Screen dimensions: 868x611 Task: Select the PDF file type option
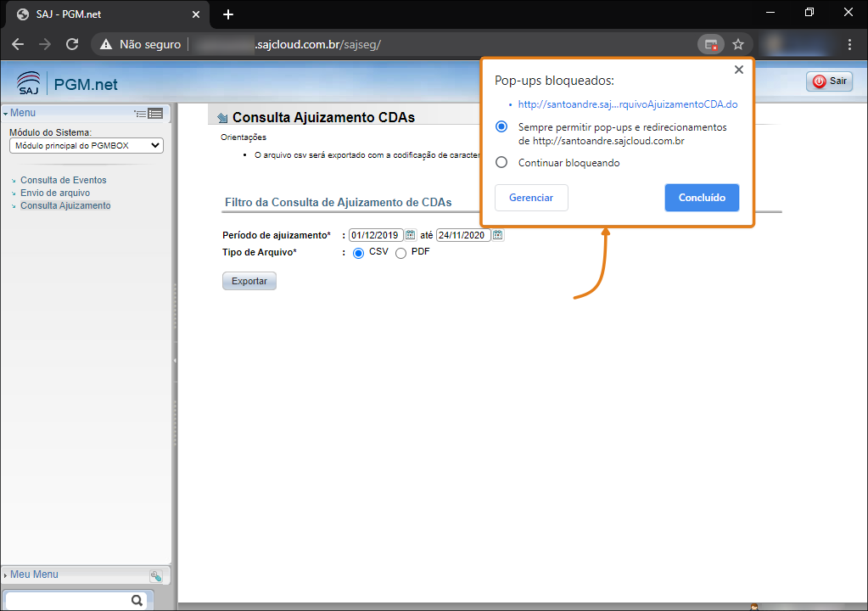click(400, 253)
